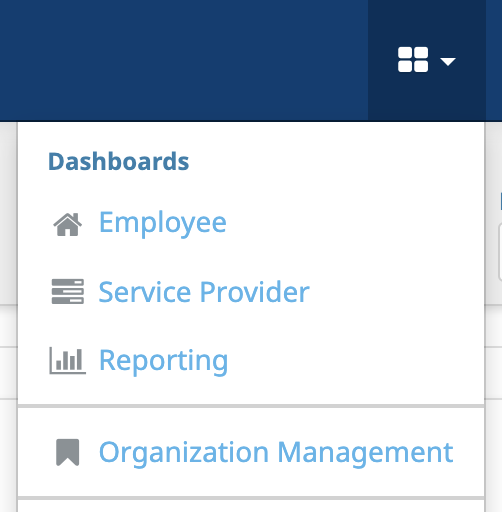Click the partially visible blue text at right edge

(x=501, y=201)
